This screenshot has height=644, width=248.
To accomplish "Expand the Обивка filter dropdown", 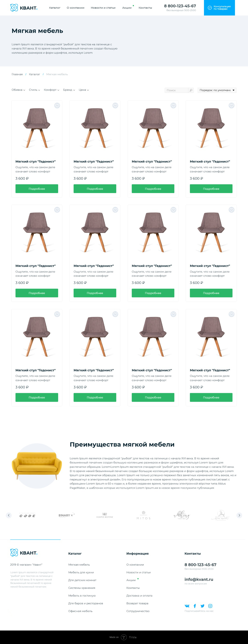I will [x=18, y=90].
